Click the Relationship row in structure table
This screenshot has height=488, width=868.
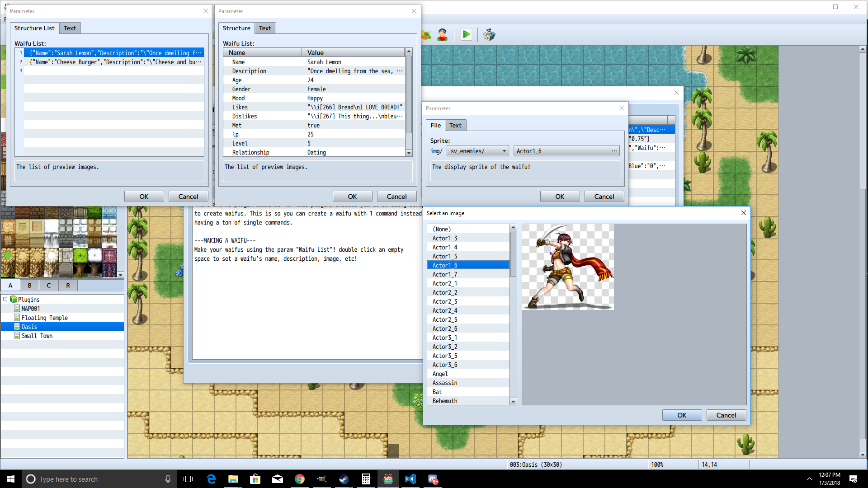(251, 152)
